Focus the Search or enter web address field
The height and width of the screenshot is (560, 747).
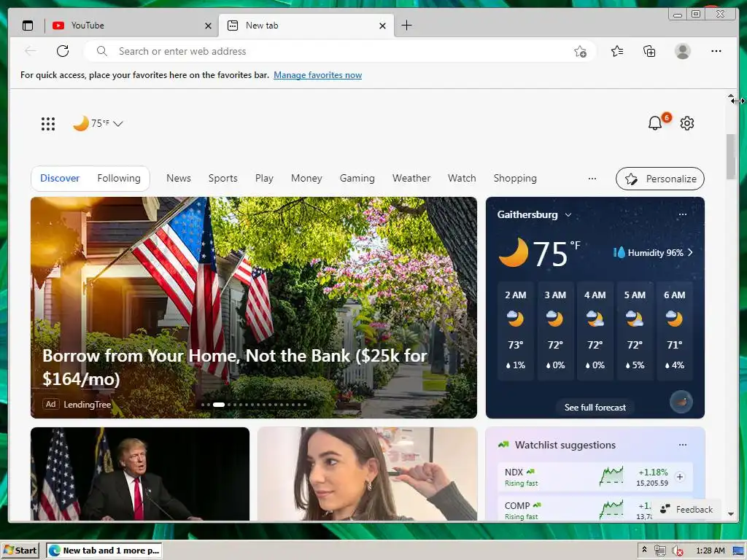tap(339, 51)
